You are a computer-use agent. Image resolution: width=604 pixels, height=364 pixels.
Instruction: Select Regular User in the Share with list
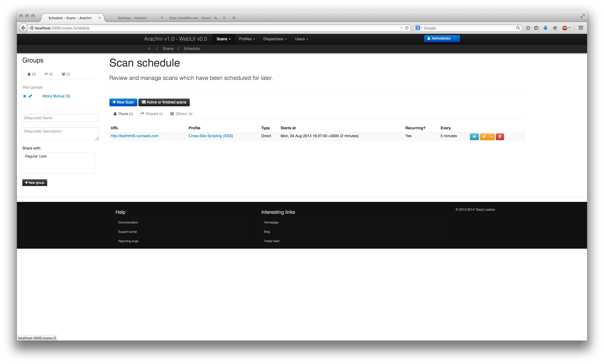tap(36, 156)
